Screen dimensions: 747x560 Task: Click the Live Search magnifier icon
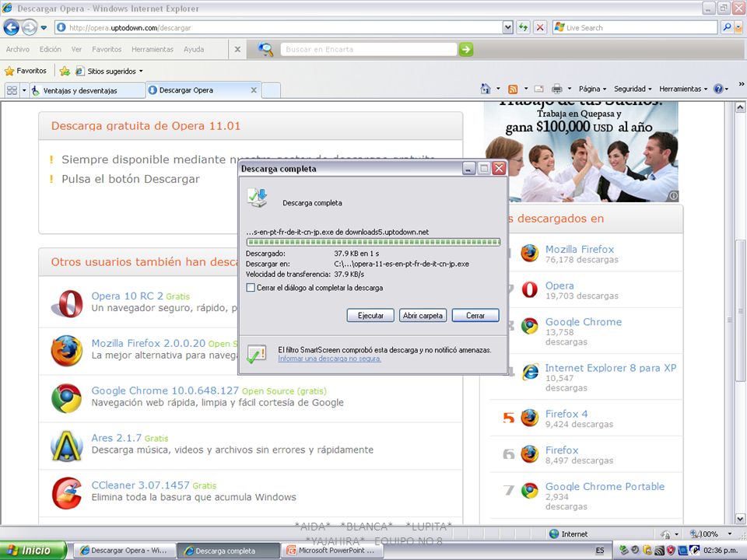[727, 28]
